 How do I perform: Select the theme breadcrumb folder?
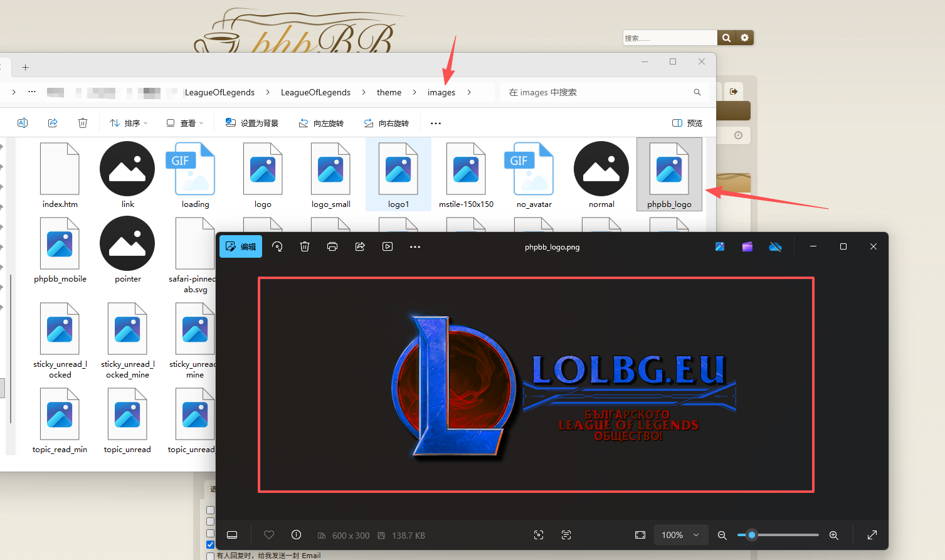(x=389, y=93)
